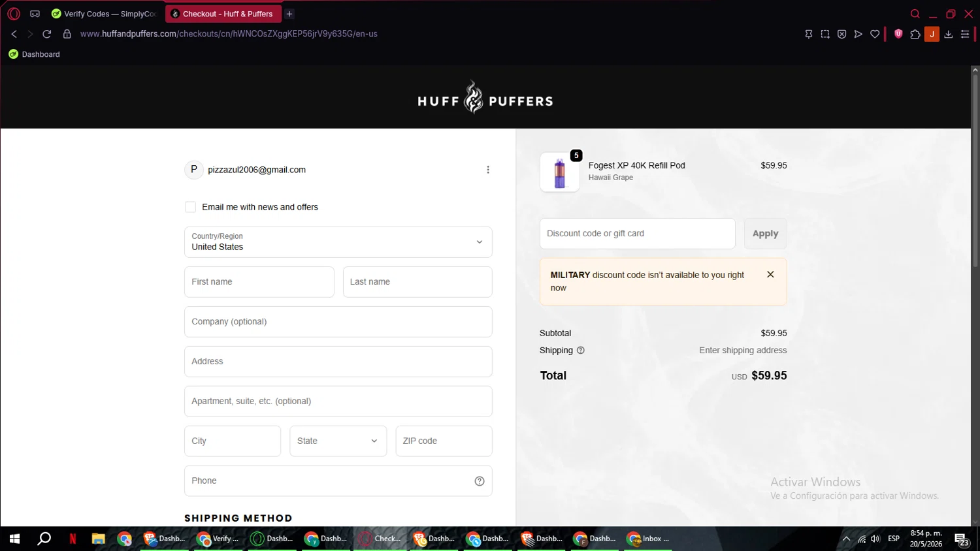Launch Netflix from the taskbar
The image size is (980, 551).
click(73, 539)
